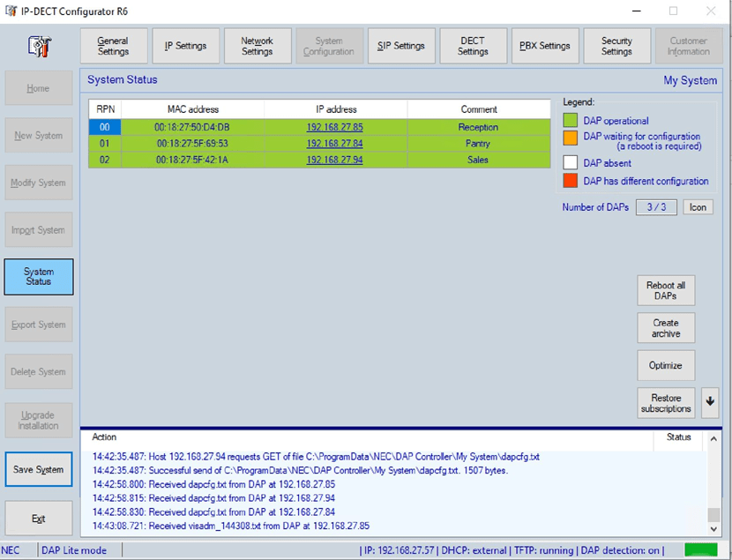Click the green status indicator in status bar
Viewport: 732px width, 560px height.
pyautogui.click(x=701, y=549)
